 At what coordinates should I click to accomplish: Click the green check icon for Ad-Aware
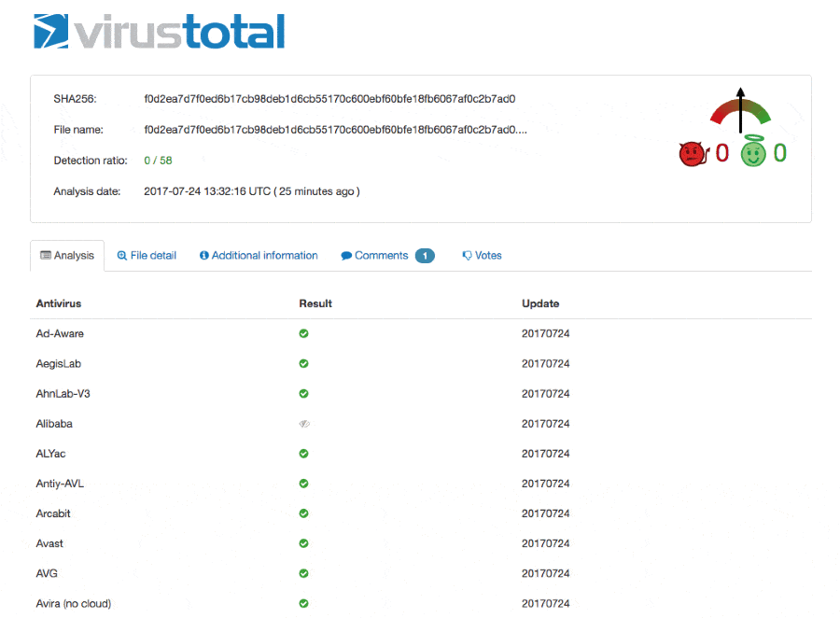tap(303, 333)
